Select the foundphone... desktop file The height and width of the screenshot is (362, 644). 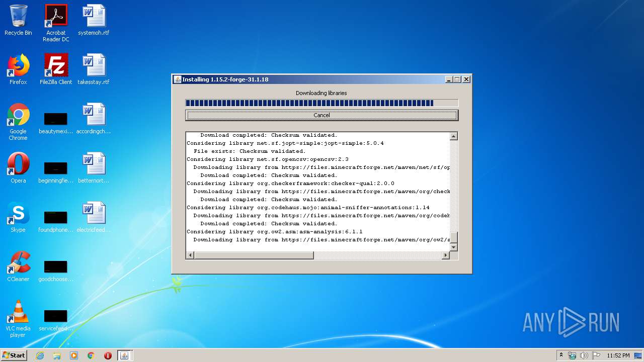click(x=56, y=221)
